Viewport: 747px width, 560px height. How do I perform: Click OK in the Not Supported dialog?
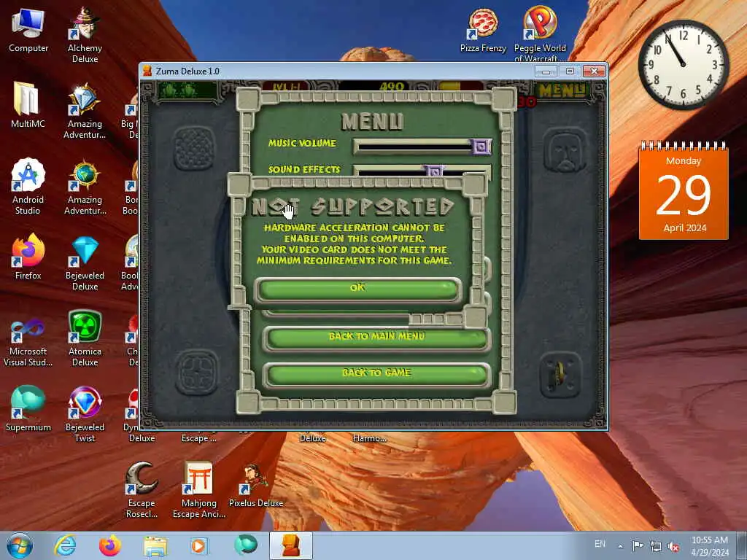click(x=357, y=289)
